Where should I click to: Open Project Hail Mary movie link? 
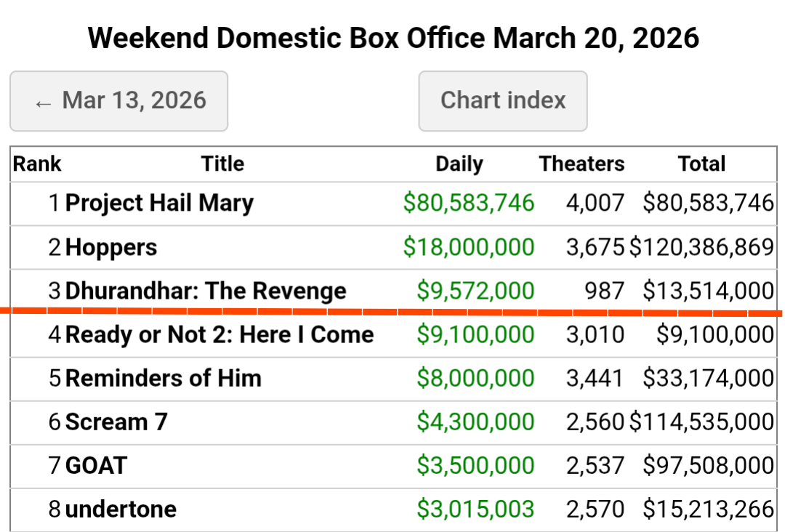coord(159,203)
